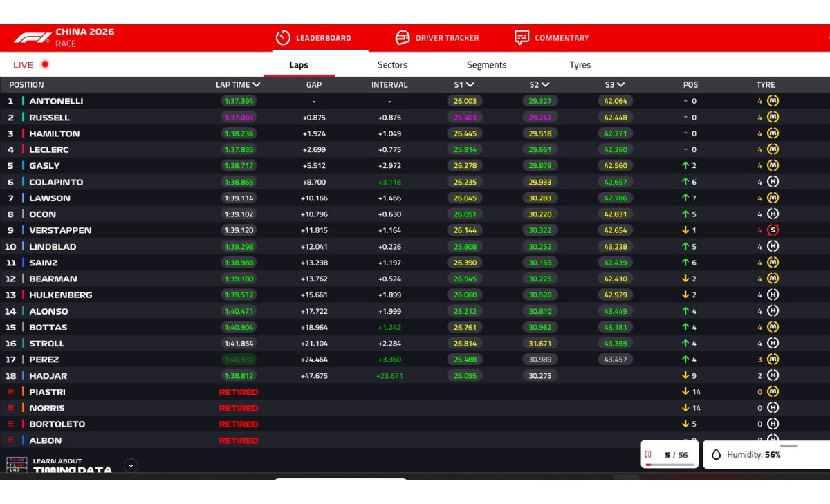The height and width of the screenshot is (504, 830).
Task: Click Colapinto's hard tyre icon
Action: (773, 182)
